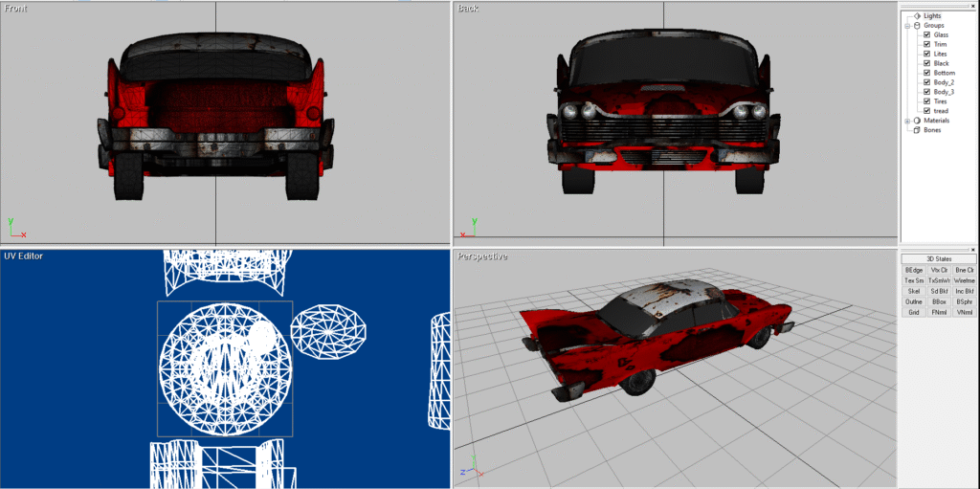Toggle the Wirefme display state
This screenshot has height=489, width=980.
(964, 280)
